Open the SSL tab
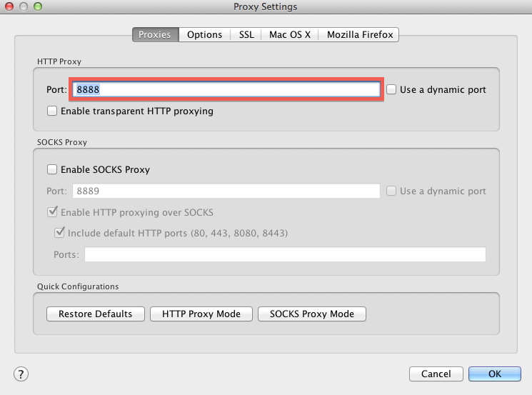This screenshot has height=395, width=532. pos(246,34)
